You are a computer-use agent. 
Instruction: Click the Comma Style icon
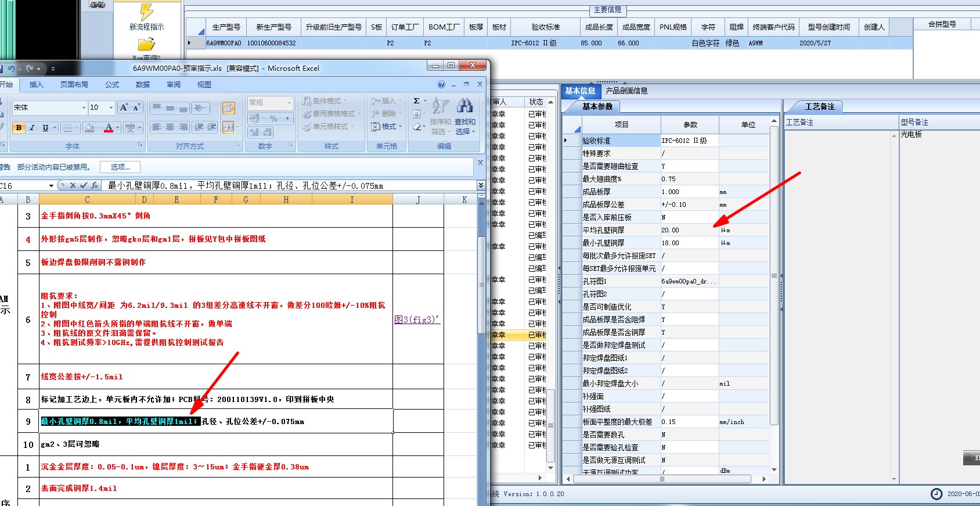287,119
